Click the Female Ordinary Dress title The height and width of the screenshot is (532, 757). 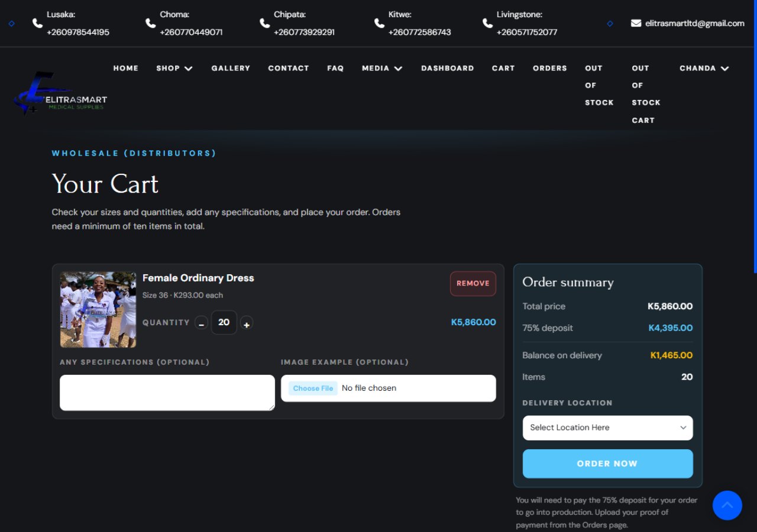pyautogui.click(x=198, y=278)
